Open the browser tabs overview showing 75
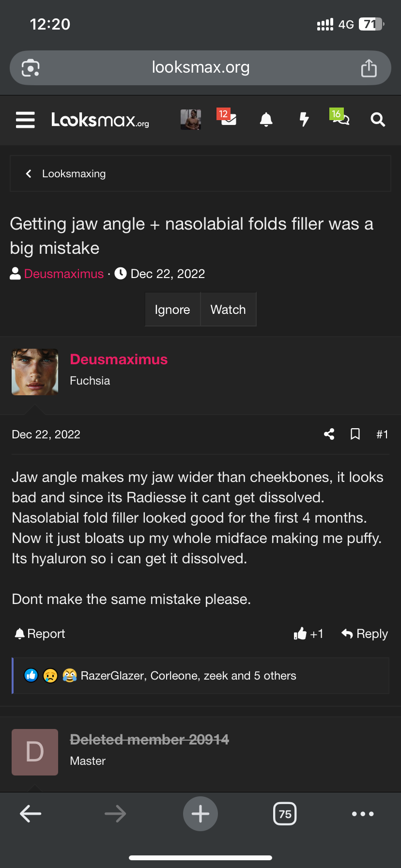 click(285, 814)
